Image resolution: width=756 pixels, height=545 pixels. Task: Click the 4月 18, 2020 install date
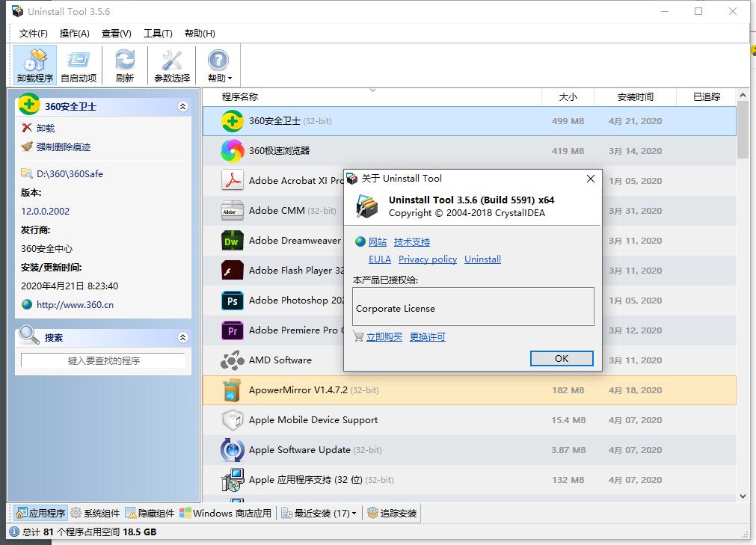[x=636, y=389]
